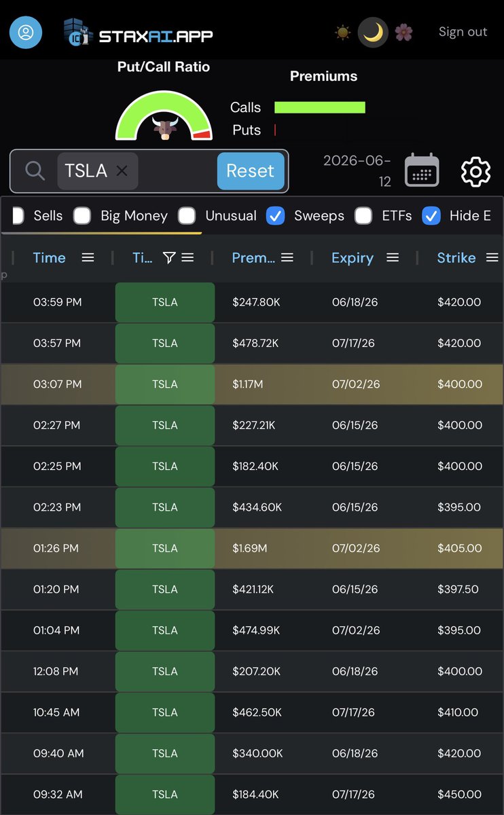Image resolution: width=504 pixels, height=815 pixels.
Task: Click the Ticker column filter funnel icon
Action: click(169, 258)
